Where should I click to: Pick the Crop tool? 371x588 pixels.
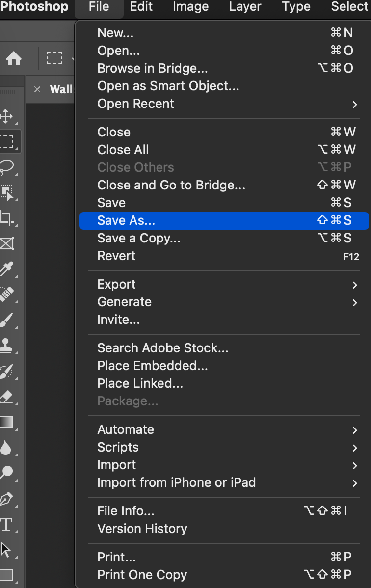click(x=7, y=217)
